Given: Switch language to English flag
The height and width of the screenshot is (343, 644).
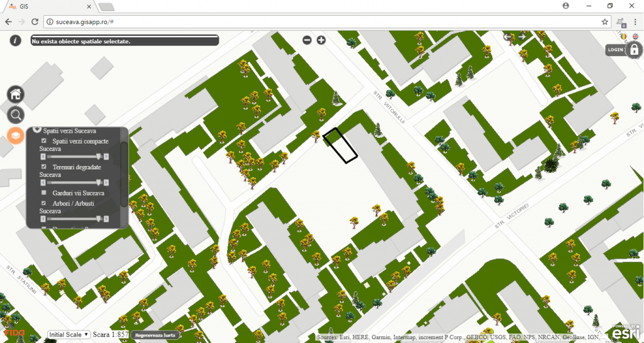Looking at the screenshot, I should pyautogui.click(x=635, y=36).
